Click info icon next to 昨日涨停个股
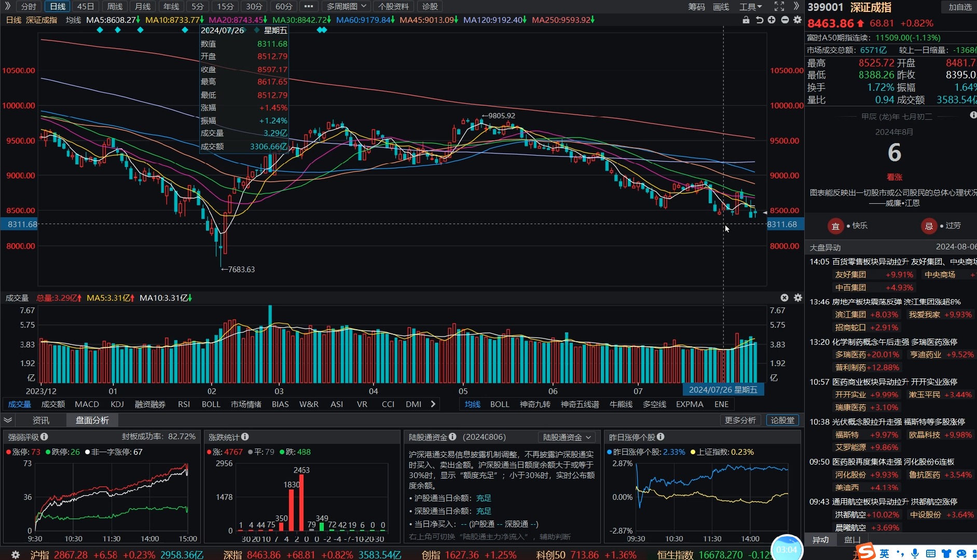The image size is (977, 560). point(660,437)
